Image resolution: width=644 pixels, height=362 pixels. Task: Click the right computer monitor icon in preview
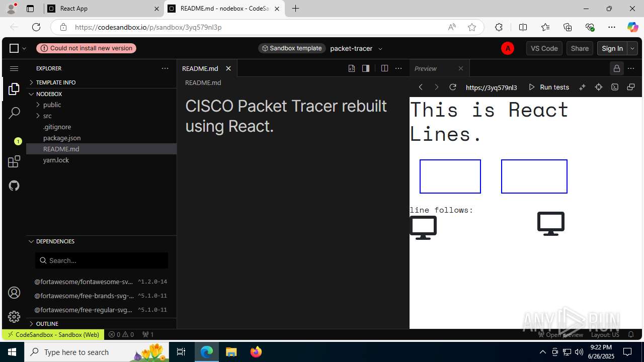pos(551,224)
